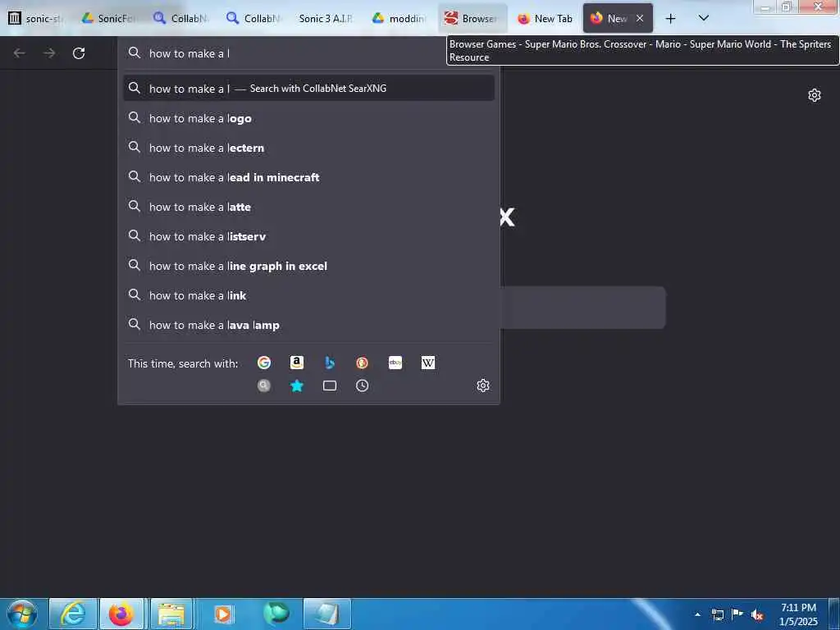
Task: Open the clock showing 7:11 PM
Action: [798, 614]
